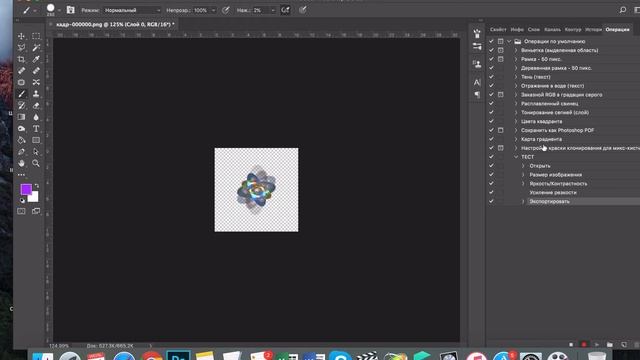640x360 pixels.
Task: Create a new action set folder icon
Action: tap(610, 344)
